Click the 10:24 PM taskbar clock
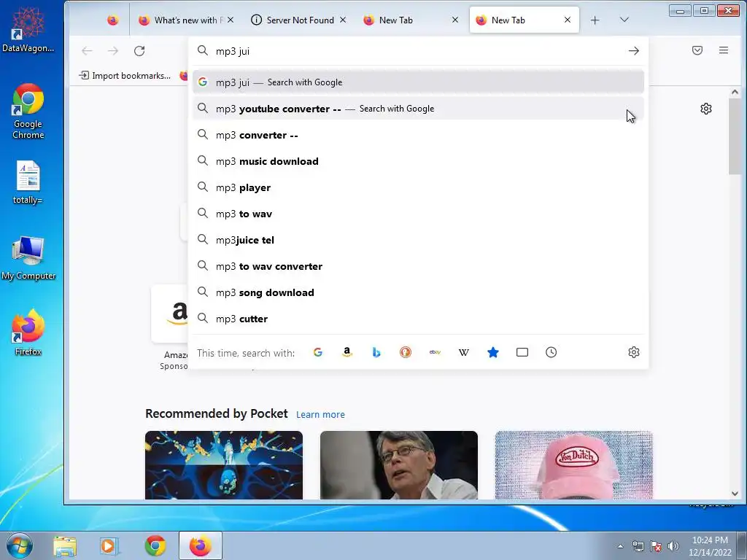Screen dimensions: 747x560 click(710, 546)
